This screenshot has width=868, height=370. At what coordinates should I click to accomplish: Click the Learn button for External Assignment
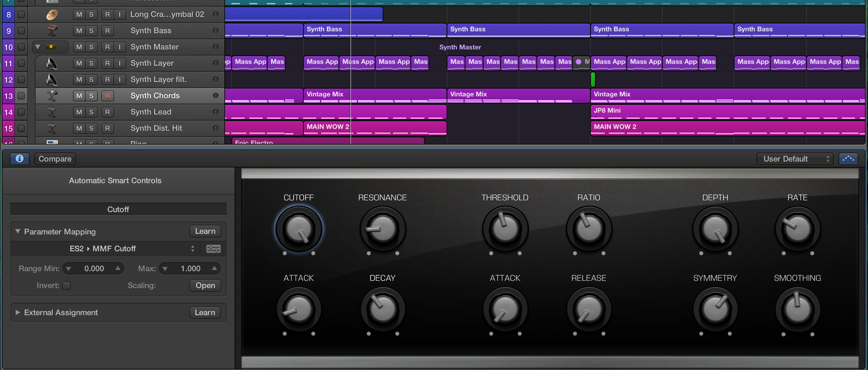tap(205, 312)
